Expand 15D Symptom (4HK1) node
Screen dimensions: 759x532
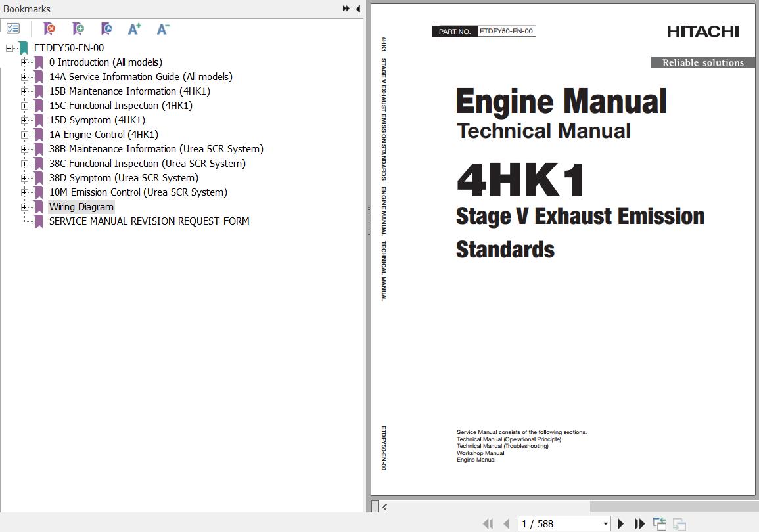click(x=24, y=120)
